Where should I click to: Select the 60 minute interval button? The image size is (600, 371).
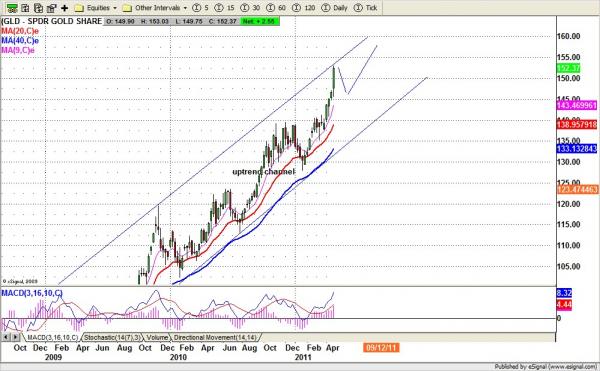click(x=276, y=8)
